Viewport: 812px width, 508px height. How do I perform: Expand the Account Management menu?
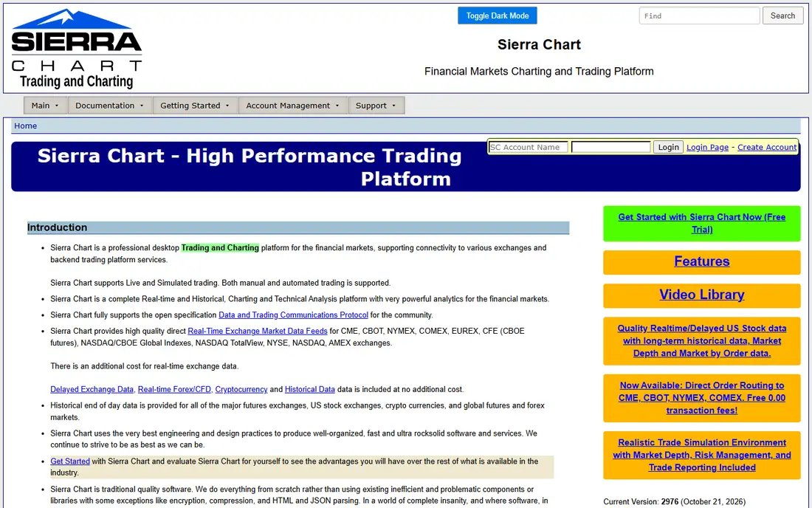coord(292,106)
